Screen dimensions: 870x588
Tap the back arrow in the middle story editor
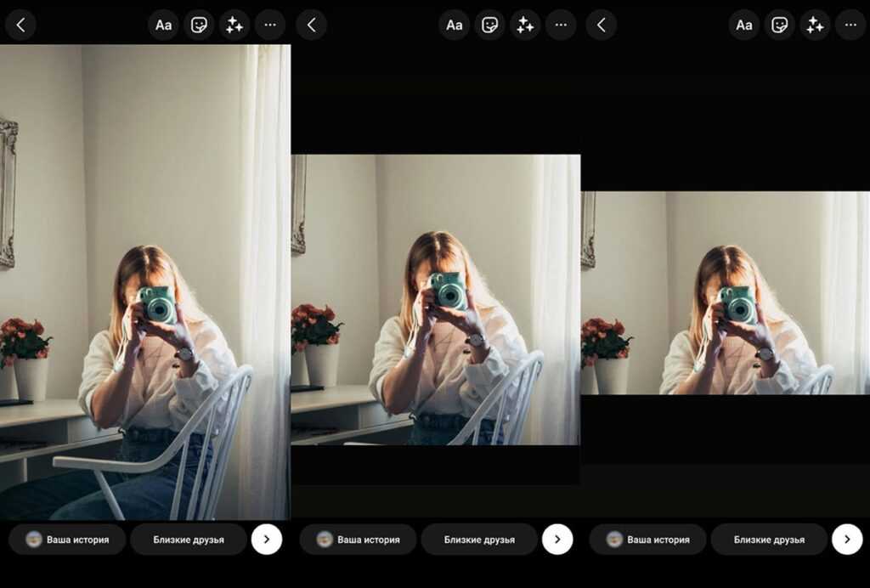[311, 25]
